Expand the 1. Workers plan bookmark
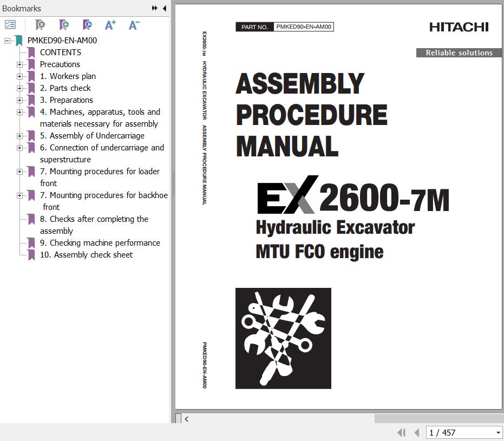This screenshot has height=441, width=504. coord(19,76)
